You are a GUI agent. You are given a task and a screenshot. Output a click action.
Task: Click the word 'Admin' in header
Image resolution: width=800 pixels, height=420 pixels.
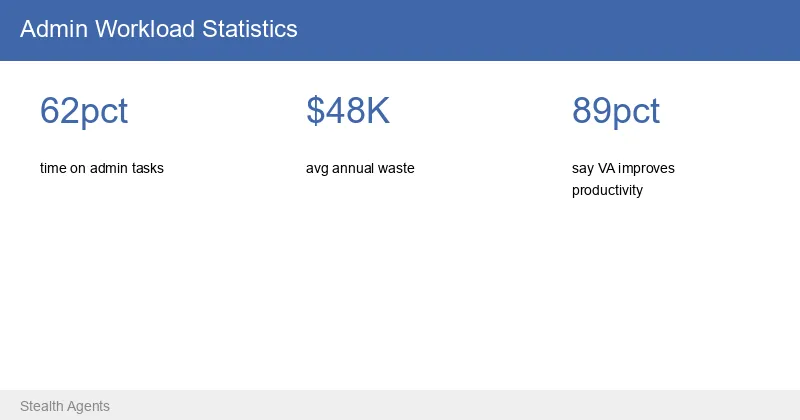pos(54,29)
